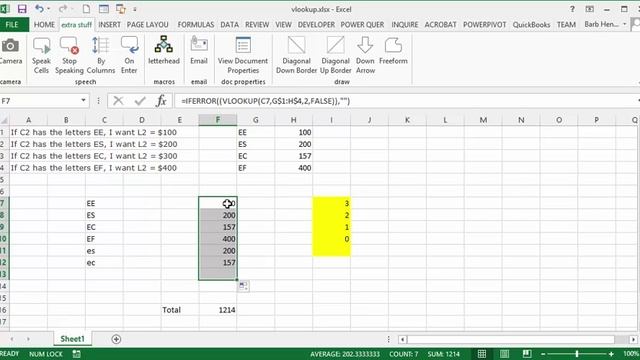Select column F header
Viewport: 640px width, 360px height.
pyautogui.click(x=218, y=120)
